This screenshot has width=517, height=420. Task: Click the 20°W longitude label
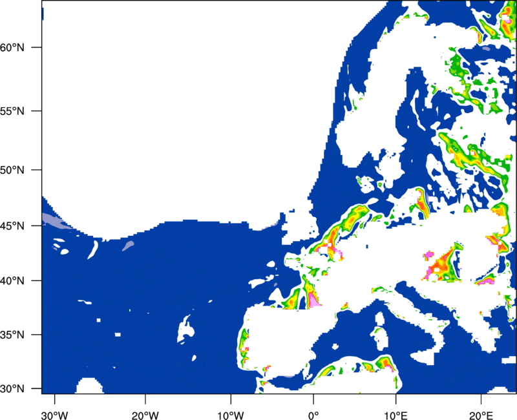[145, 415]
